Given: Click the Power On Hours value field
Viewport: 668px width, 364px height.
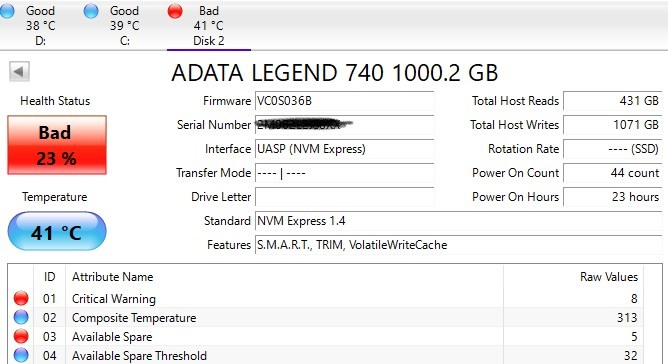Looking at the screenshot, I should [x=613, y=197].
